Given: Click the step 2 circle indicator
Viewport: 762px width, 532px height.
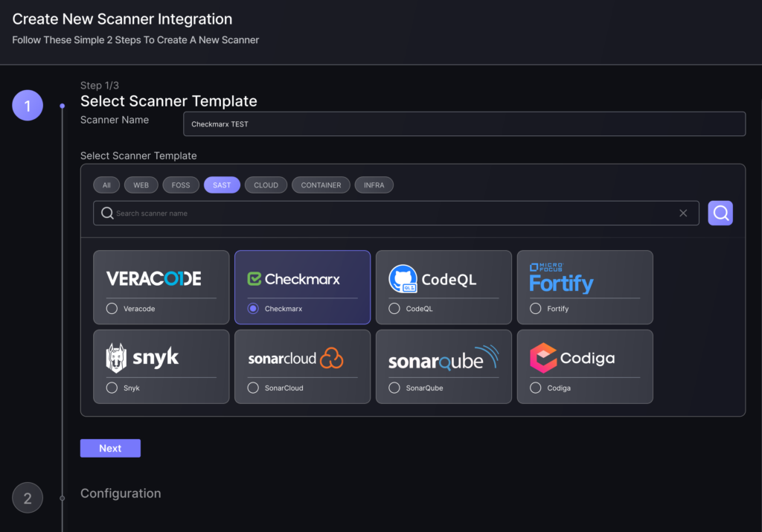Looking at the screenshot, I should tap(28, 498).
